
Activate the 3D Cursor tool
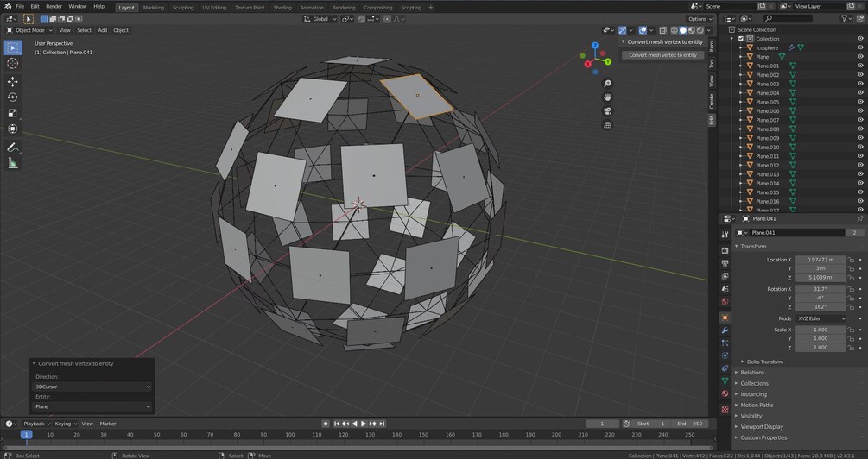pos(13,64)
